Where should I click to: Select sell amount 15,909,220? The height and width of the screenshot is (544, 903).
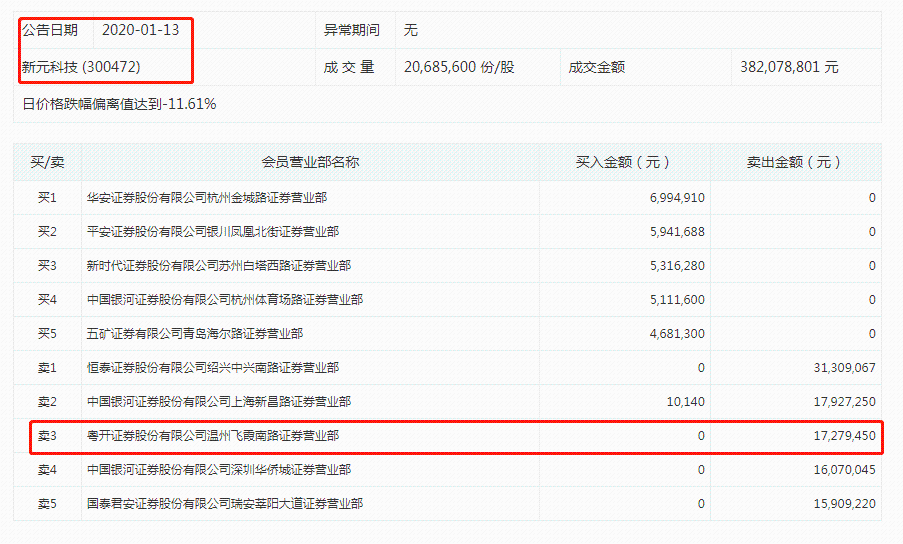845,504
